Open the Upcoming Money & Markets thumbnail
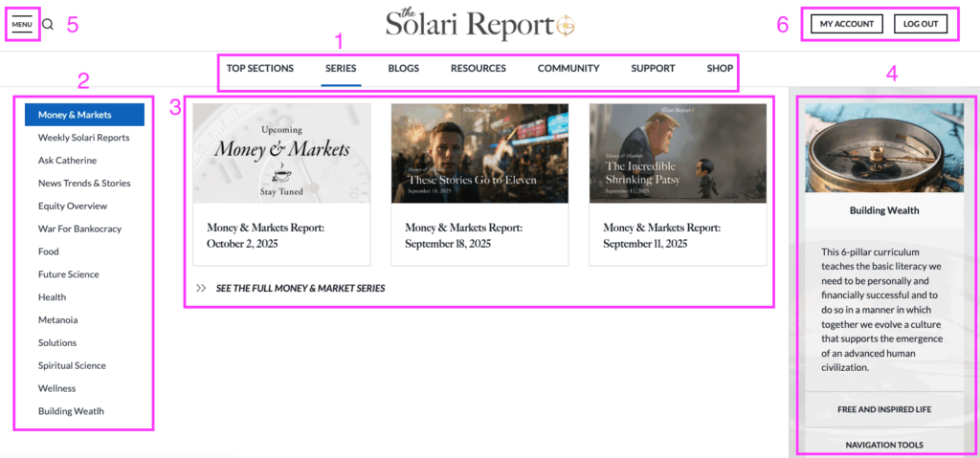This screenshot has height=458, width=980. (281, 154)
